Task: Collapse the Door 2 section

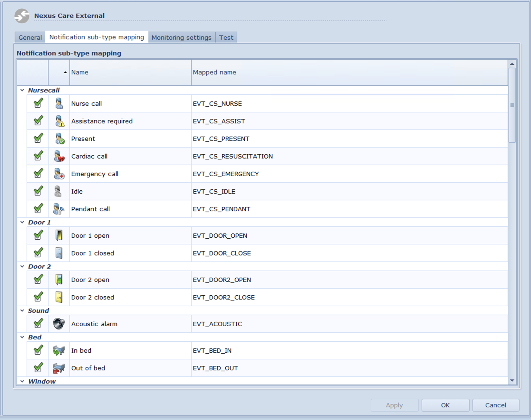Action: [22, 266]
